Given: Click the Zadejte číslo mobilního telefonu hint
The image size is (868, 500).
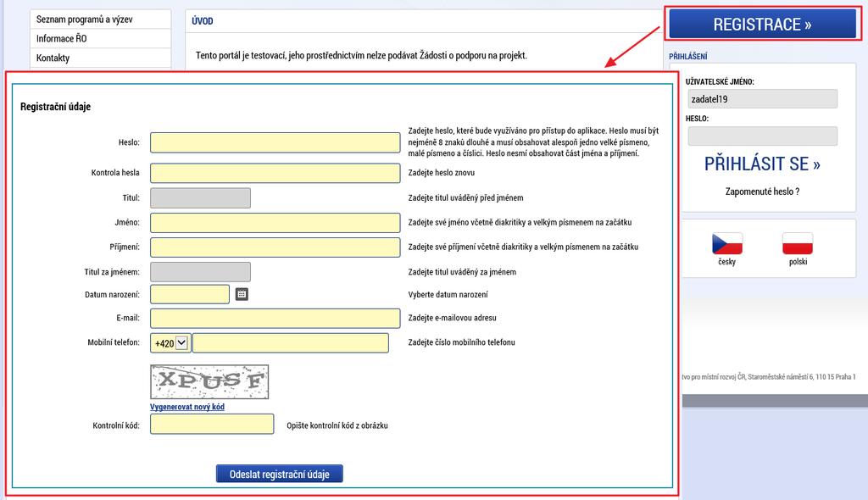Looking at the screenshot, I should tap(462, 342).
